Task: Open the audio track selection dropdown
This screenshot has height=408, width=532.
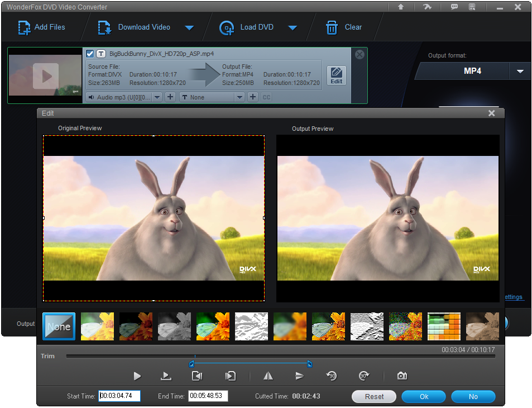Action: click(x=157, y=97)
